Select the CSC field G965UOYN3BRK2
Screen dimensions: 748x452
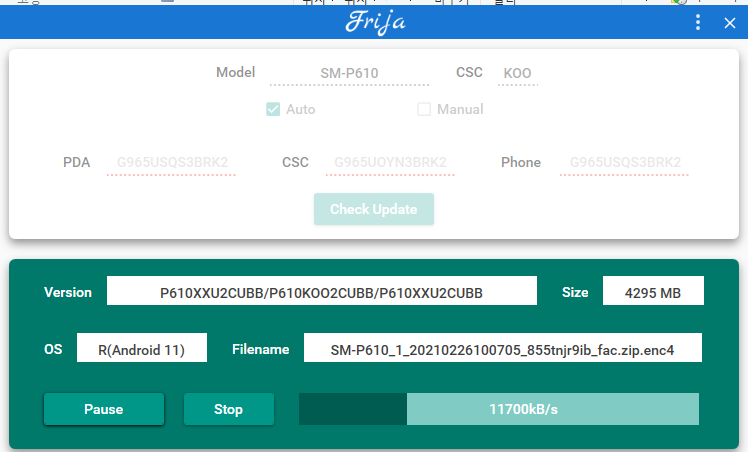390,163
